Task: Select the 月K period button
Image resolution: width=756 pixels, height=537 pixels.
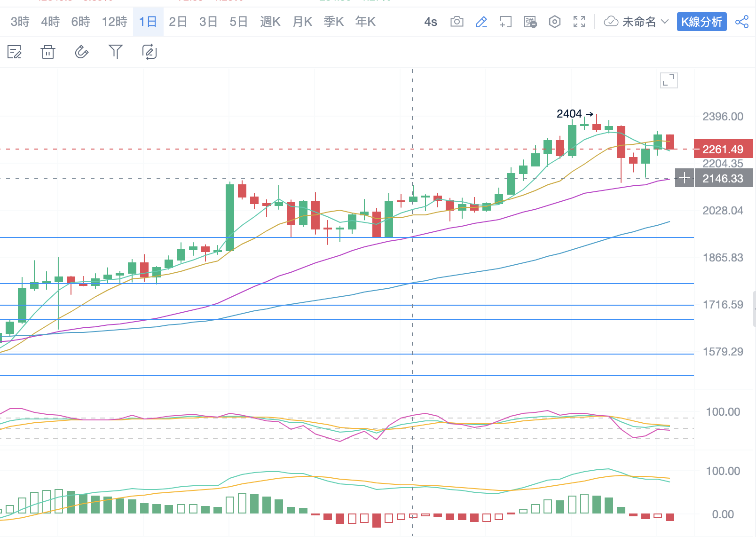Action: [x=302, y=22]
